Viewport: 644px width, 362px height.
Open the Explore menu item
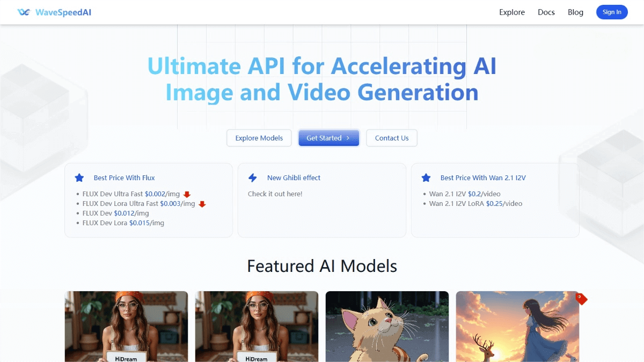511,12
